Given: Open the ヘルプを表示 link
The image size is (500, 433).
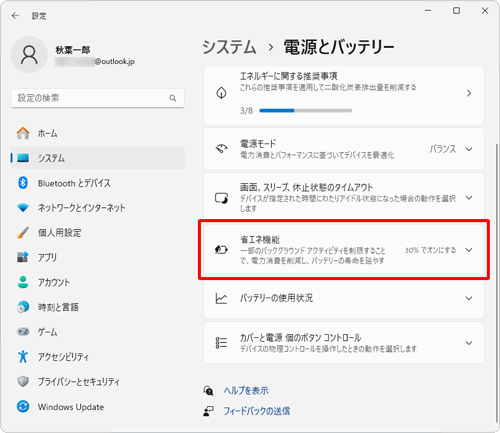Looking at the screenshot, I should coord(246,390).
